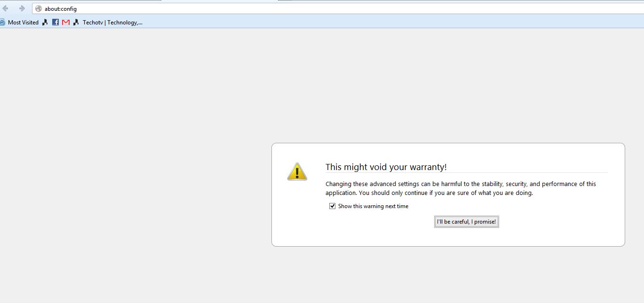
Task: Click the globe site identity icon
Action: tap(39, 8)
